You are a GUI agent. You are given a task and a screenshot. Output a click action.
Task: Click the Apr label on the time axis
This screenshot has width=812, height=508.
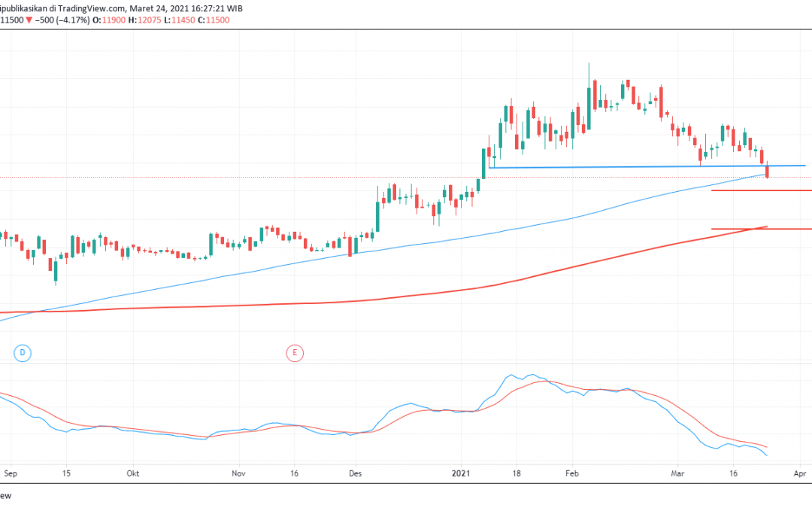point(799,473)
